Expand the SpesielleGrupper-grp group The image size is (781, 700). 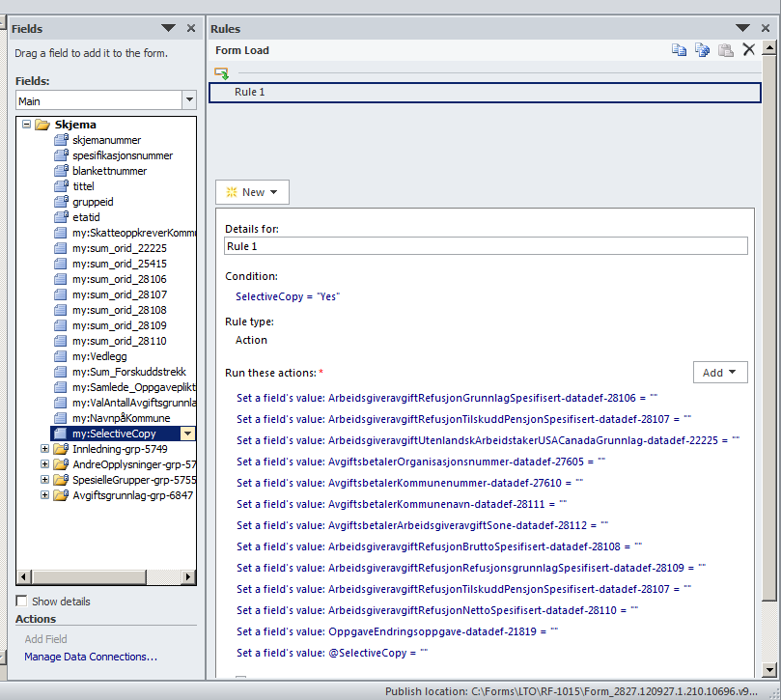(x=44, y=479)
